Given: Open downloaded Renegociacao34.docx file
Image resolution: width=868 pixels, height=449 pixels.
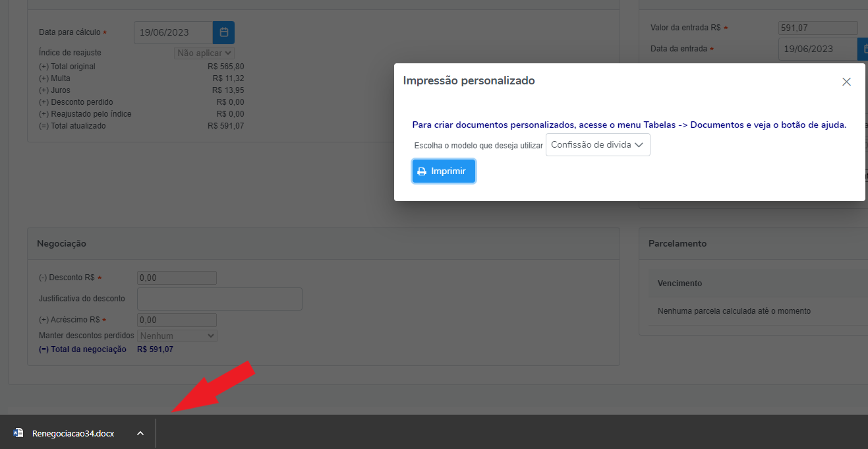Looking at the screenshot, I should [73, 433].
